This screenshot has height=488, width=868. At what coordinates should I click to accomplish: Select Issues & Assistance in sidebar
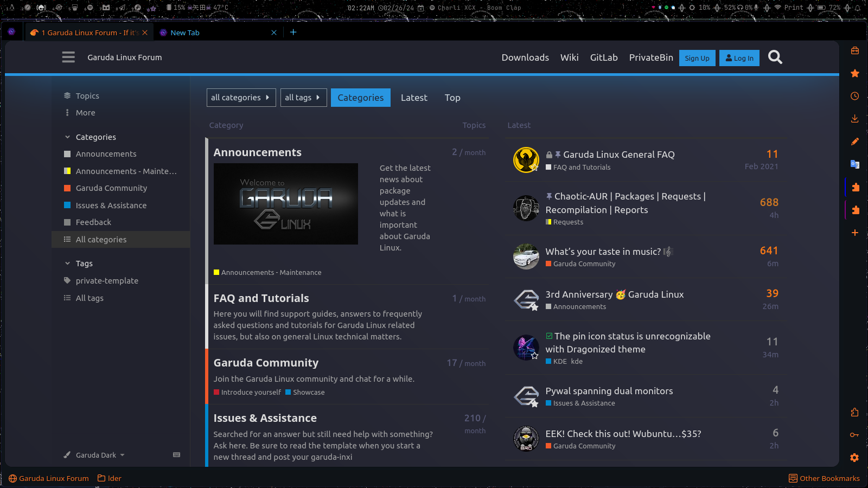120,206
